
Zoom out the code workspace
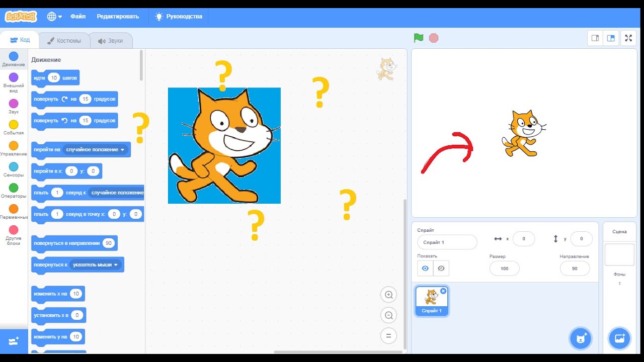pyautogui.click(x=388, y=315)
